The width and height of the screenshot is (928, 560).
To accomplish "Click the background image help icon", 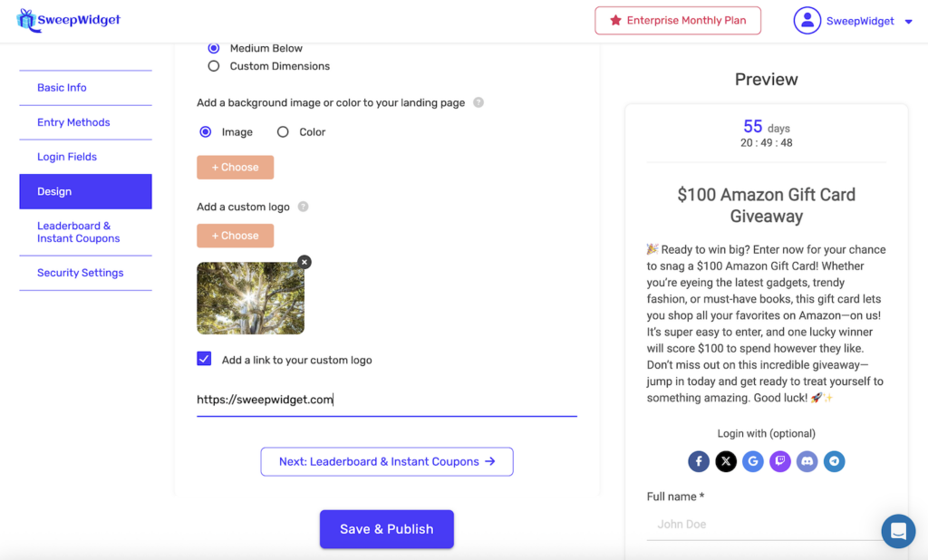I will [x=478, y=102].
